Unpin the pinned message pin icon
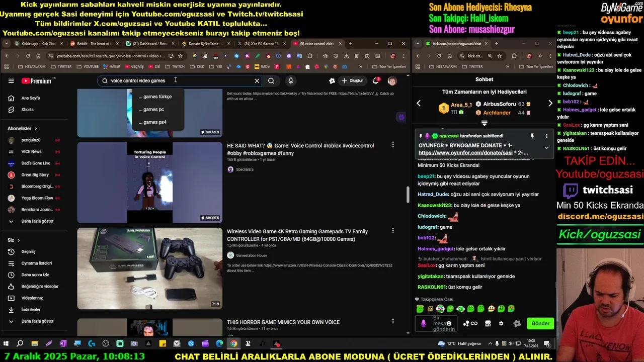 click(x=532, y=136)
